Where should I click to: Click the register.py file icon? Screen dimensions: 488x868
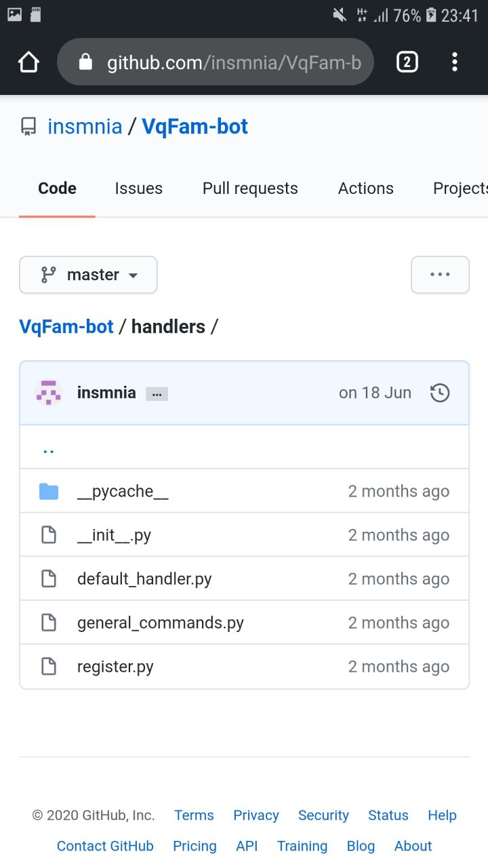click(x=49, y=667)
